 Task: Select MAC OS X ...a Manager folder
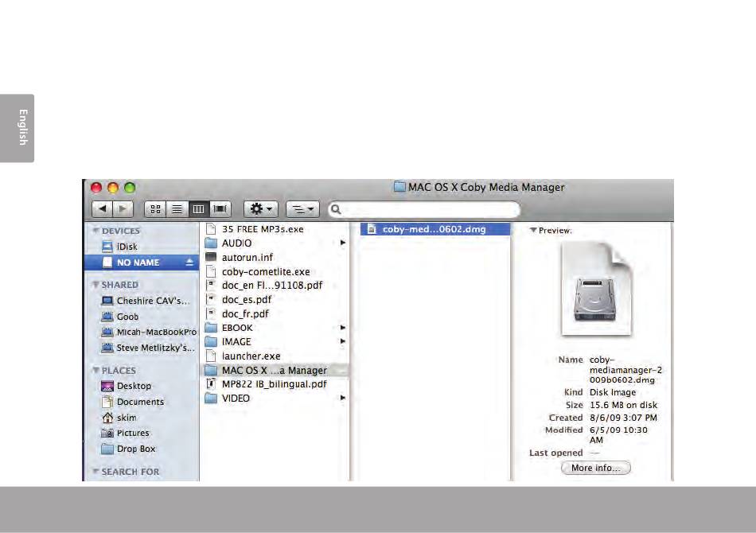(275, 370)
